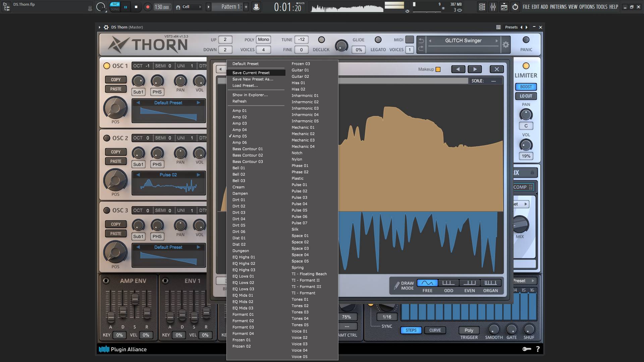Open the POLY Mono mode selector

[263, 40]
